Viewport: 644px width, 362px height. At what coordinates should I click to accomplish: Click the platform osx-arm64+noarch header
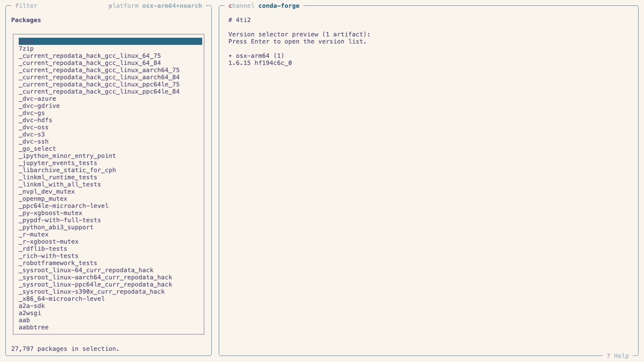coord(155,5)
